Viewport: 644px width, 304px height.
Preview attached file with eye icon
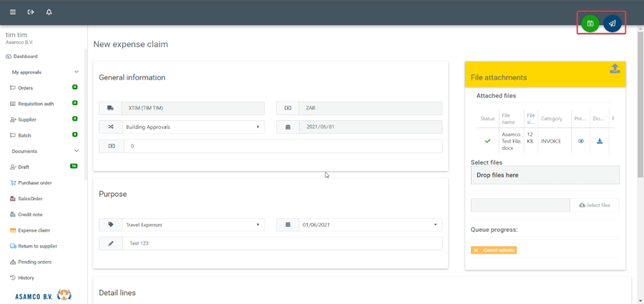pos(581,141)
